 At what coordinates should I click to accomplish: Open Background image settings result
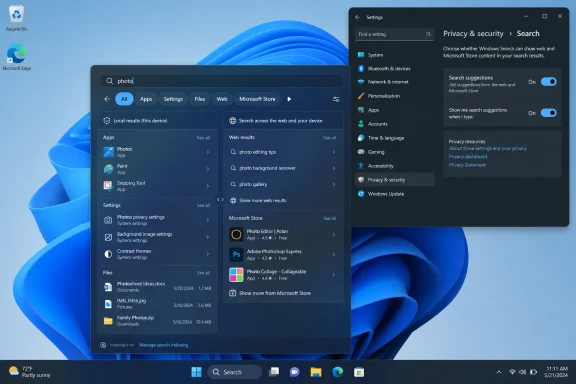click(157, 237)
